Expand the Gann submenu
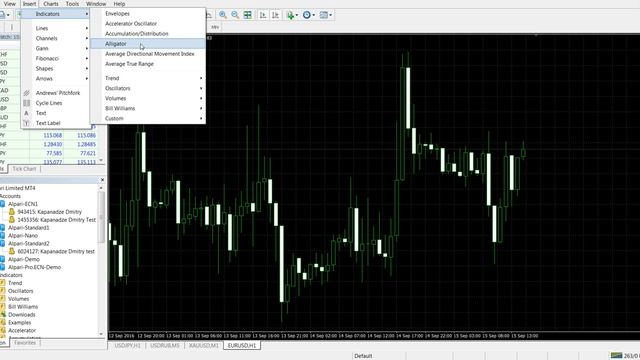Image resolution: width=640 pixels, height=360 pixels. (x=56, y=48)
